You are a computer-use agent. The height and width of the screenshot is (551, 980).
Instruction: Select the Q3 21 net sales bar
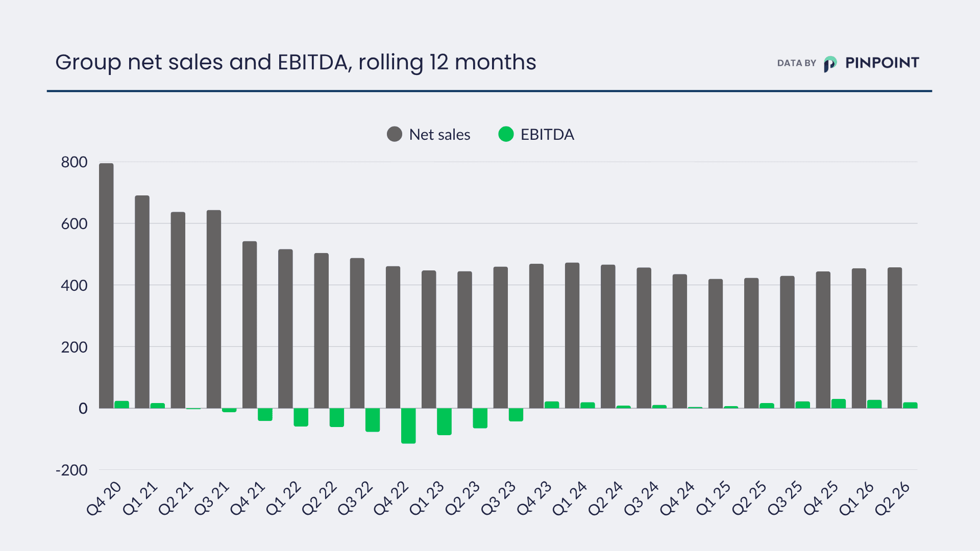(214, 309)
